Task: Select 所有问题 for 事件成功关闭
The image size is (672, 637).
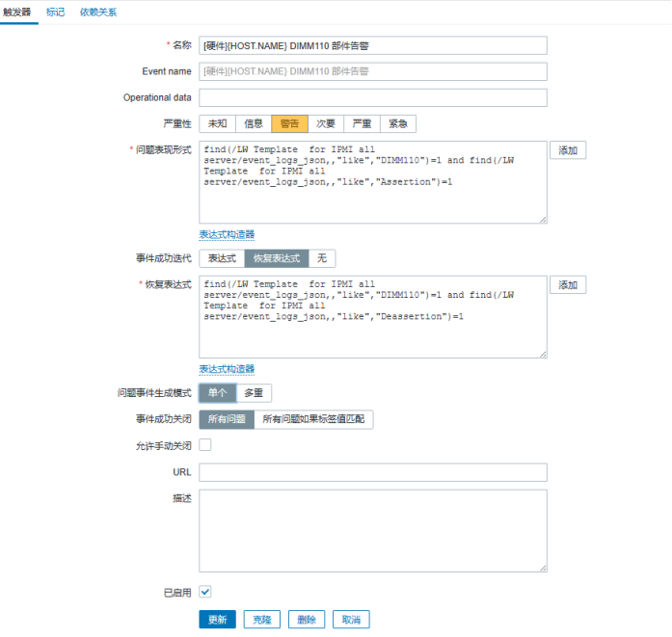Action: click(x=227, y=419)
